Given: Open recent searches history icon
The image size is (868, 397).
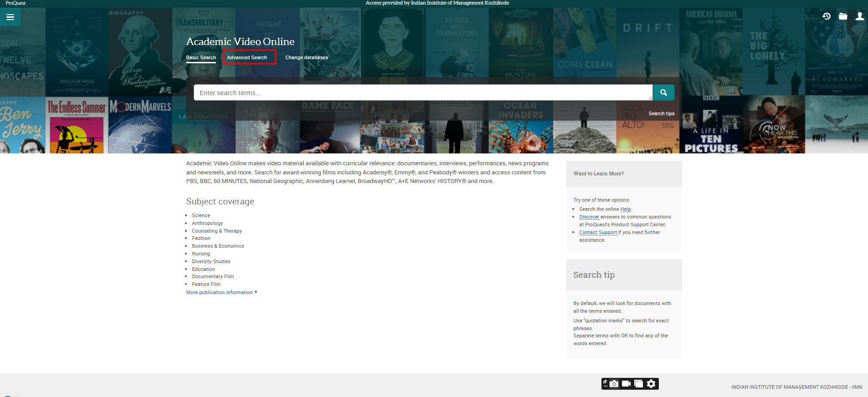Looking at the screenshot, I should (x=827, y=16).
